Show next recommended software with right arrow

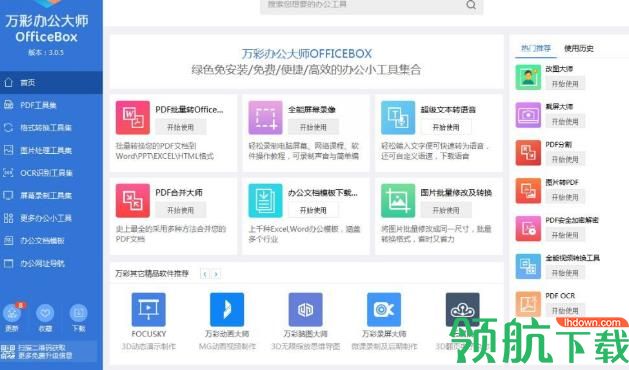pyautogui.click(x=216, y=274)
